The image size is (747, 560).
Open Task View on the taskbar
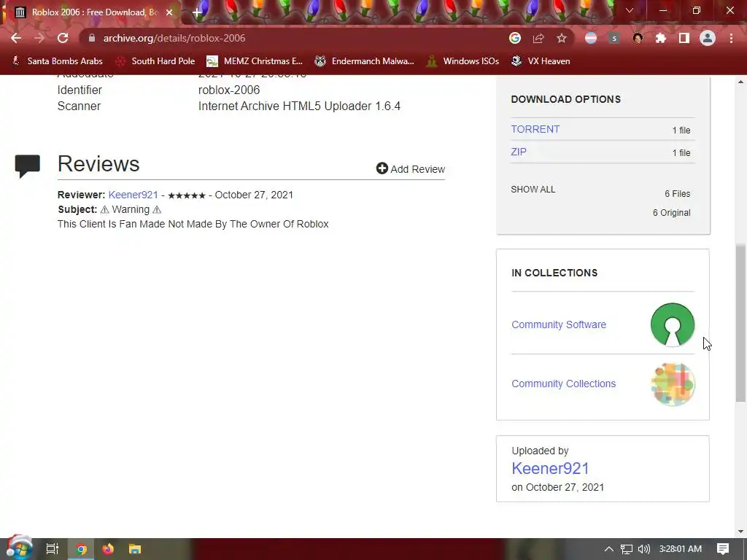click(52, 549)
